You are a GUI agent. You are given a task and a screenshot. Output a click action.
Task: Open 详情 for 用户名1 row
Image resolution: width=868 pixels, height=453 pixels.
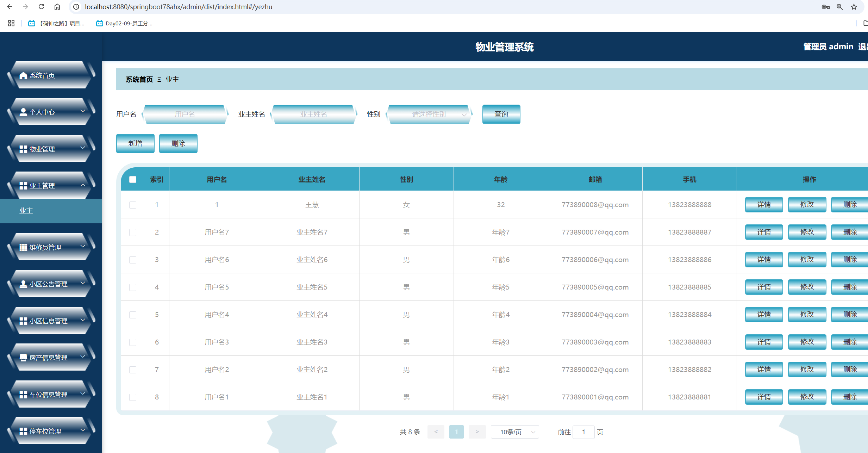pos(764,397)
